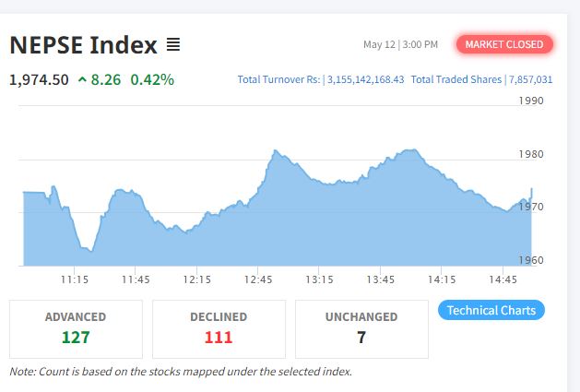The height and width of the screenshot is (392, 580).
Task: Click the NEPSE Index heading
Action: [84, 44]
